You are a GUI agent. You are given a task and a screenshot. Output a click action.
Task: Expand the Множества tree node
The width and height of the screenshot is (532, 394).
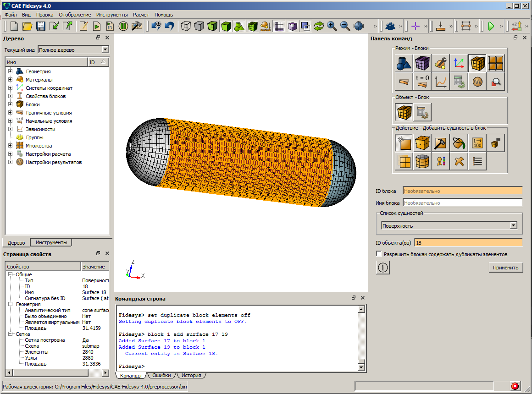click(x=10, y=146)
